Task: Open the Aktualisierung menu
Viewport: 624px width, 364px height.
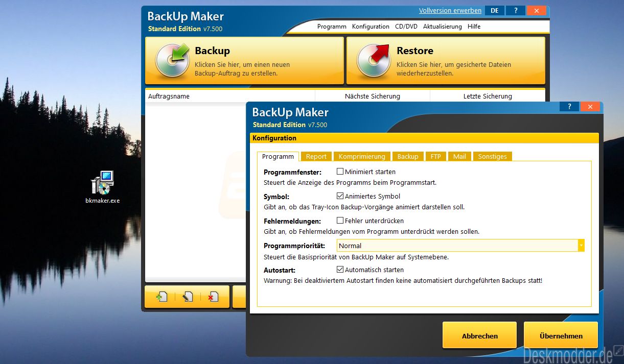Action: [x=442, y=27]
